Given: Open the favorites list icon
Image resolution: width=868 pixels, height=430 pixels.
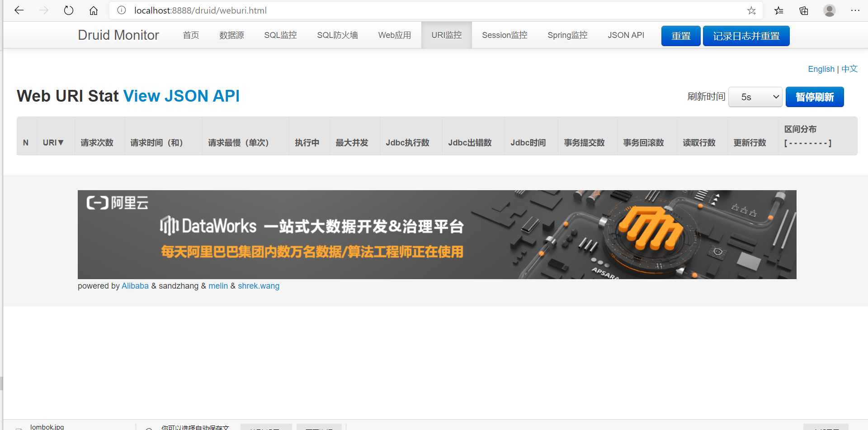Looking at the screenshot, I should coord(778,10).
